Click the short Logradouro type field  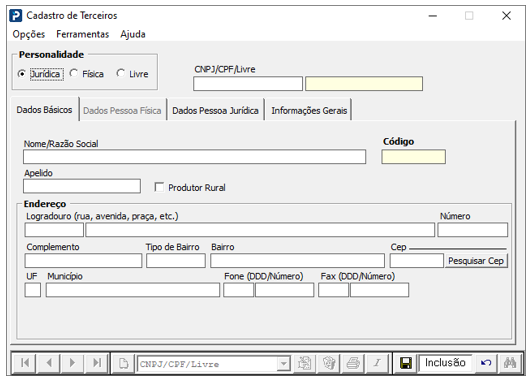54,230
